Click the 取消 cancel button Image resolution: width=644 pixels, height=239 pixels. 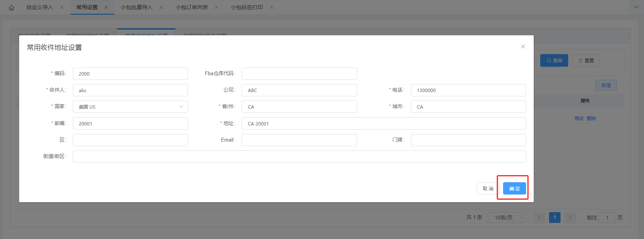tap(488, 188)
